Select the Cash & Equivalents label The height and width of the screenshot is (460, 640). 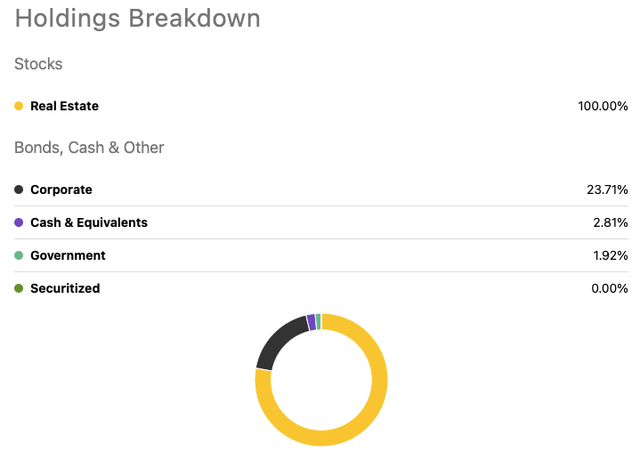tap(89, 222)
